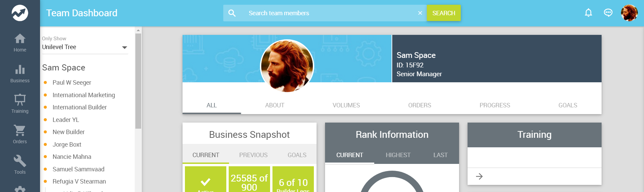Open chat messages icon
This screenshot has width=644, height=192.
click(x=608, y=13)
